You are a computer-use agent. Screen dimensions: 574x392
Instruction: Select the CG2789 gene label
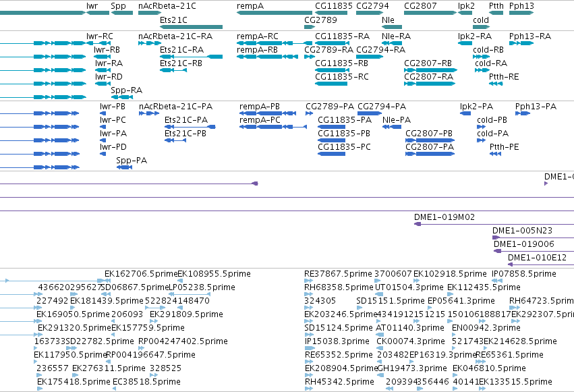[320, 20]
